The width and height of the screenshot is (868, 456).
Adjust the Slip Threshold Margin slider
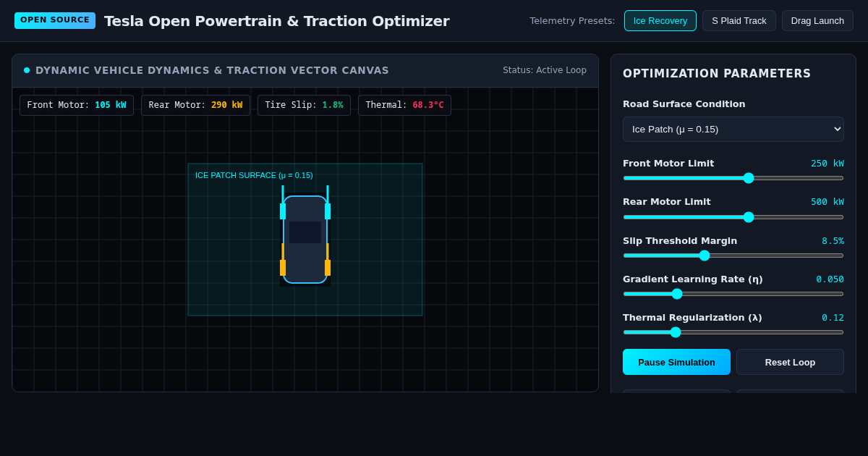(x=733, y=256)
